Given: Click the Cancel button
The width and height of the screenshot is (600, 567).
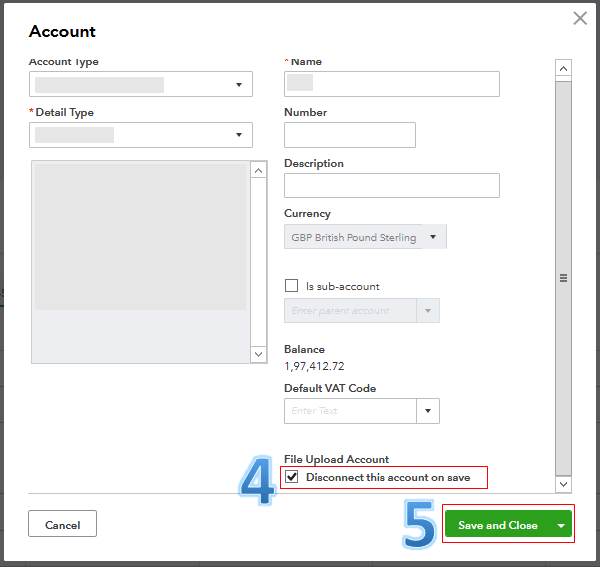Looking at the screenshot, I should (62, 524).
